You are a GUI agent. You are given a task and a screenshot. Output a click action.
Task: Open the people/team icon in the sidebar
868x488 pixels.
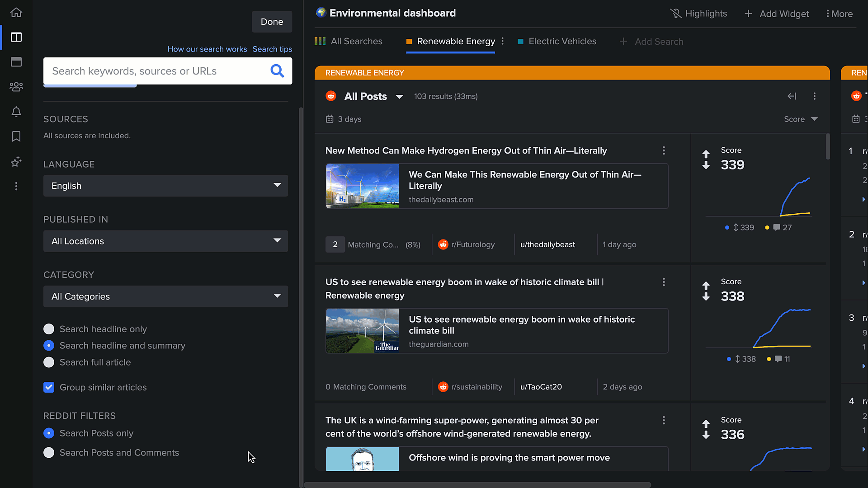pyautogui.click(x=16, y=87)
